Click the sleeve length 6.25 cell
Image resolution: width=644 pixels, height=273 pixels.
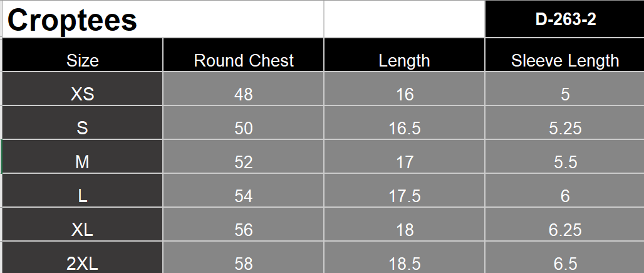(x=565, y=230)
